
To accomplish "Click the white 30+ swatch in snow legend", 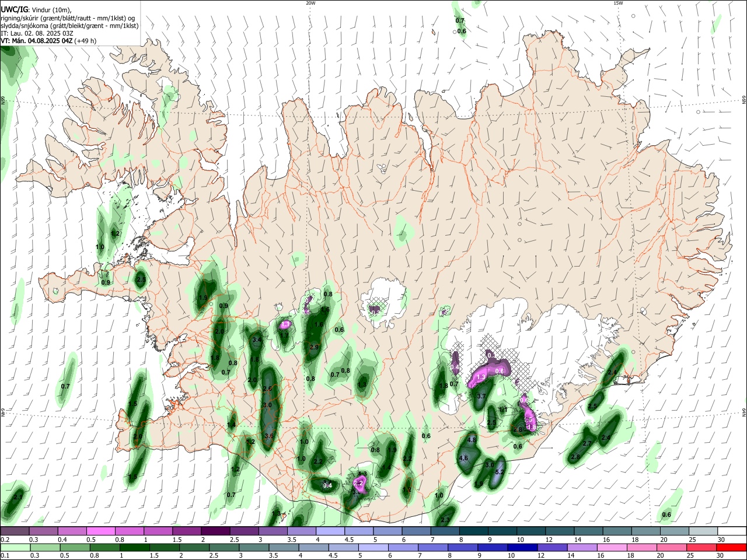I will [732, 531].
